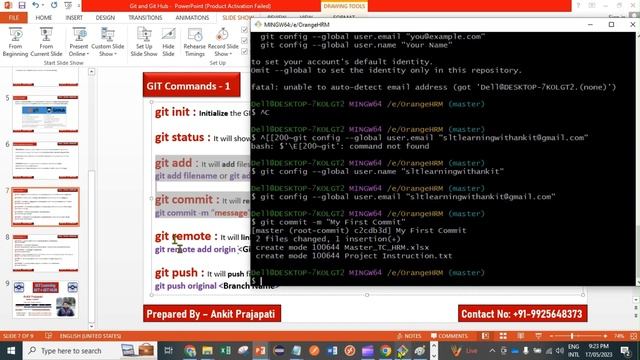The image size is (640, 360).
Task: Select slide 6 thumbnail
Action: click(x=45, y=160)
